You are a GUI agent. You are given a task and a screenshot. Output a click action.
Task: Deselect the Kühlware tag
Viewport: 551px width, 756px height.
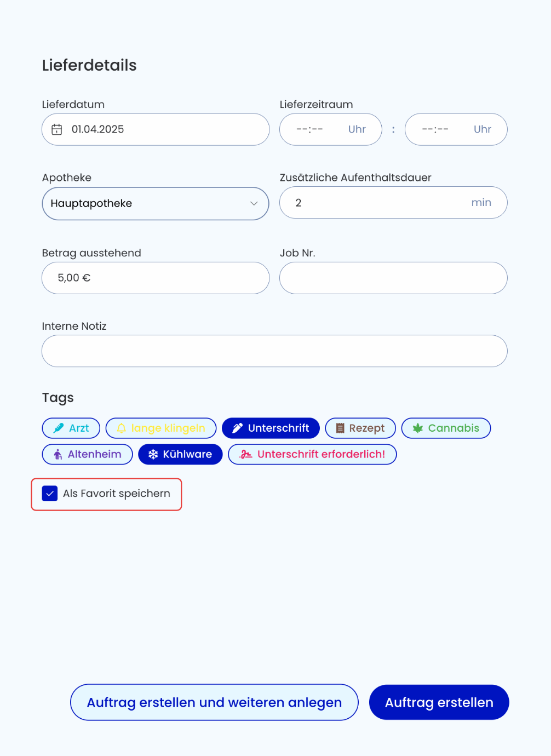pos(180,454)
